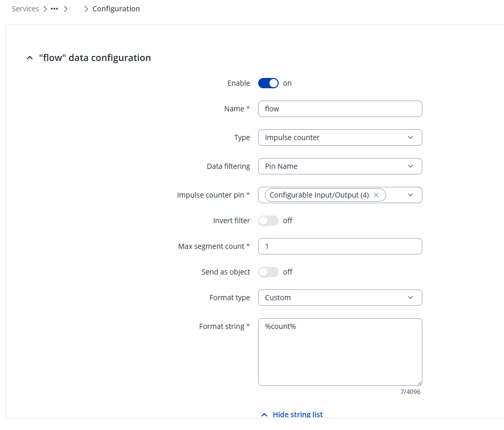Select the Configuration breadcrumb item
The height and width of the screenshot is (430, 504).
116,9
